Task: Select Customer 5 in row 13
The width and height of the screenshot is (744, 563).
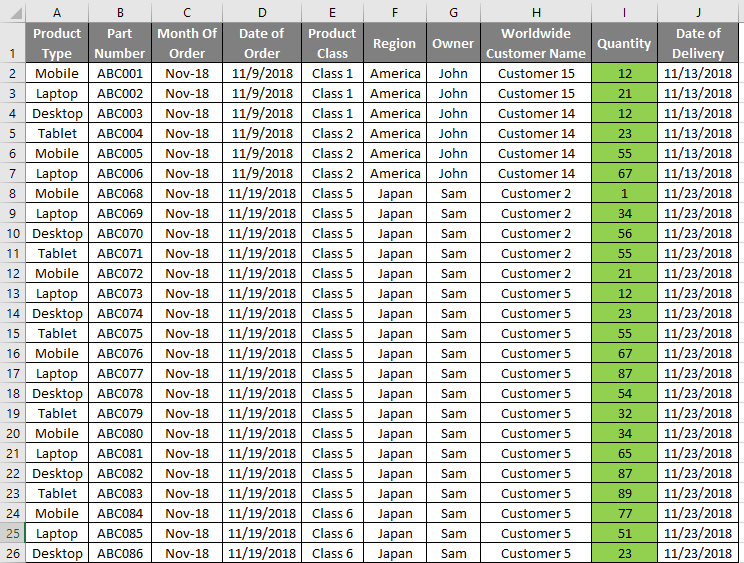Action: (536, 294)
